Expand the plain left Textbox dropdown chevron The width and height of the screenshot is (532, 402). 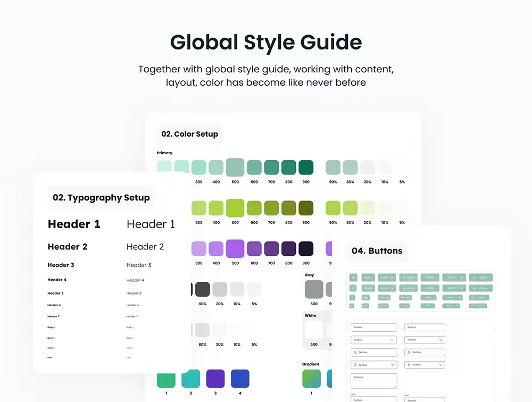(x=393, y=340)
